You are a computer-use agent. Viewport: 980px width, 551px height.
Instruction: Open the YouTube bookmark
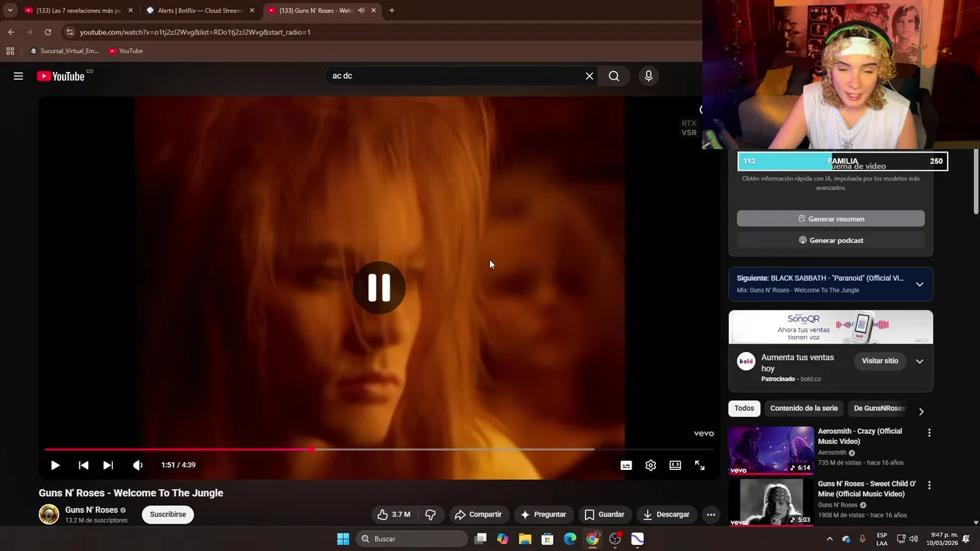point(126,51)
